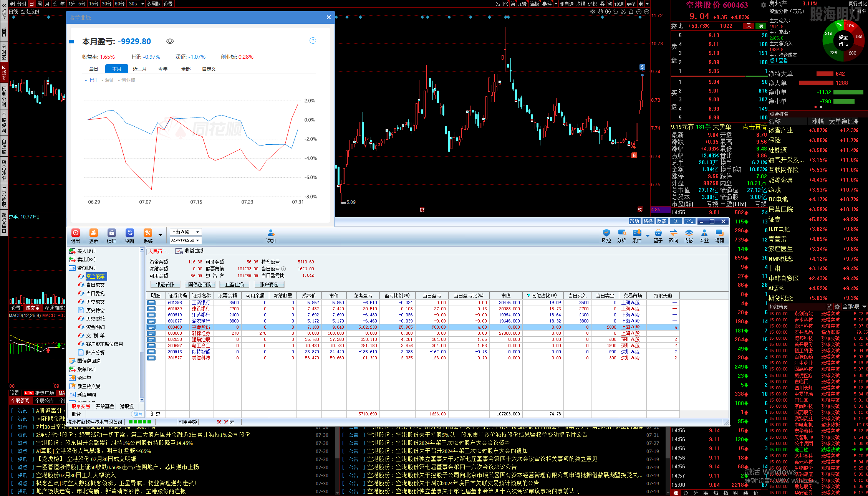The height and width of the screenshot is (496, 868).
Task: Open account A4****6250 dropdown
Action: tap(186, 240)
